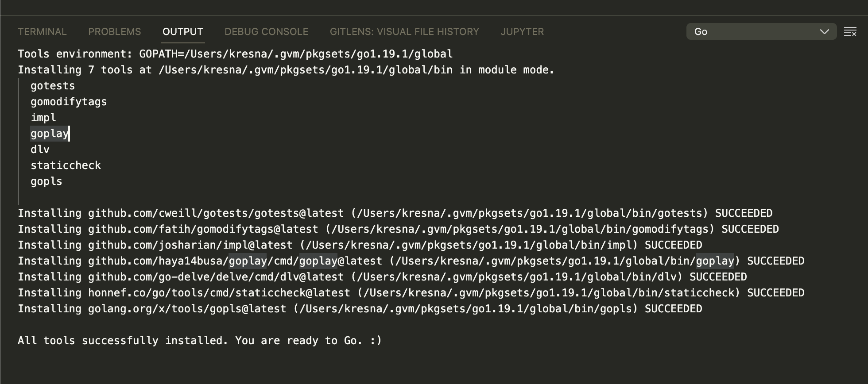Screen dimensions: 868x384
Task: Show the DEBUG CONSOLE tab
Action: coord(266,32)
